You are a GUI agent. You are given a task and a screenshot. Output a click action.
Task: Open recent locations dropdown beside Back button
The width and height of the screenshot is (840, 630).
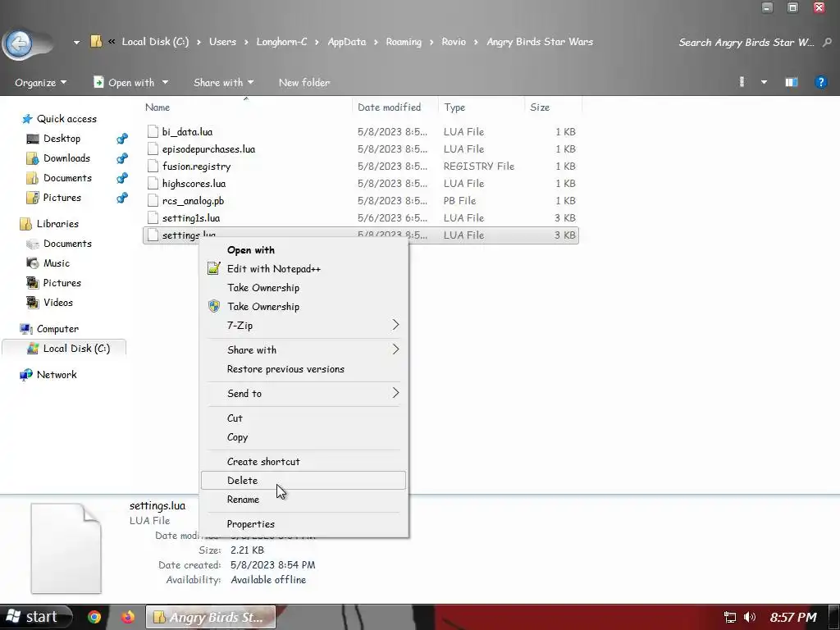click(x=76, y=43)
